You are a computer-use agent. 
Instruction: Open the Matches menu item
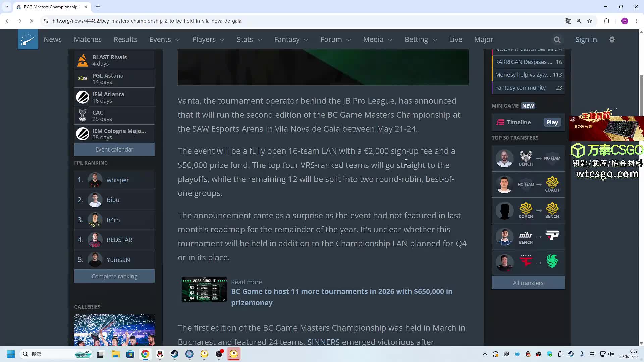pyautogui.click(x=88, y=40)
